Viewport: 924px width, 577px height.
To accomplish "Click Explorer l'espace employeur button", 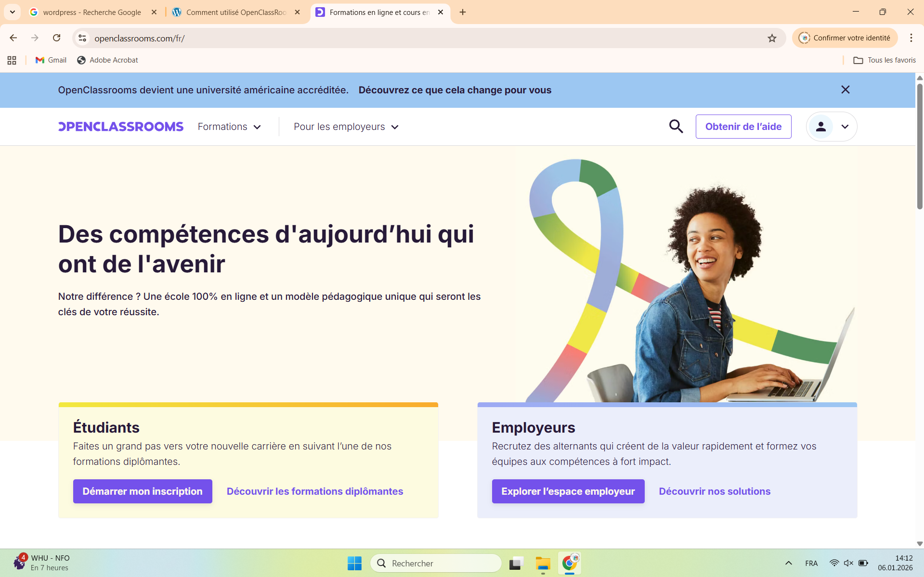I will (568, 491).
